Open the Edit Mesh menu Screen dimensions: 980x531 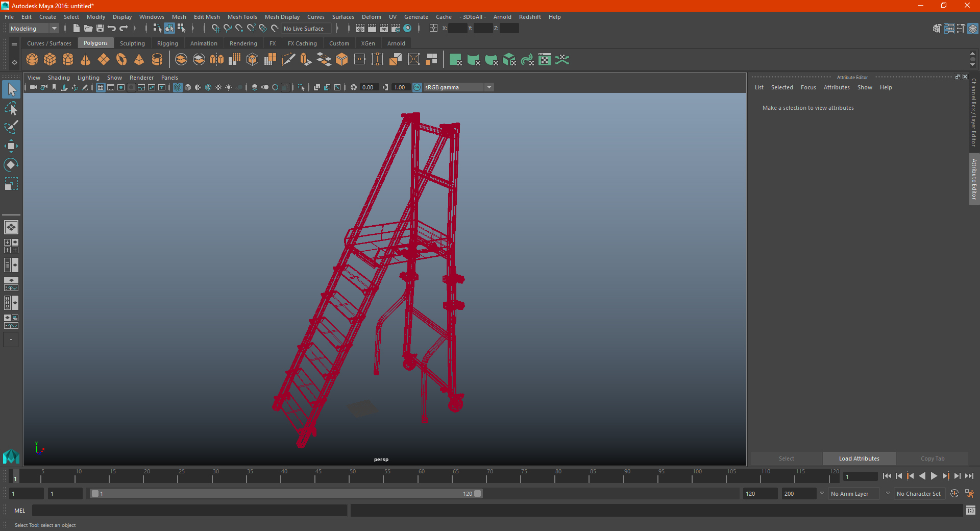coord(207,17)
